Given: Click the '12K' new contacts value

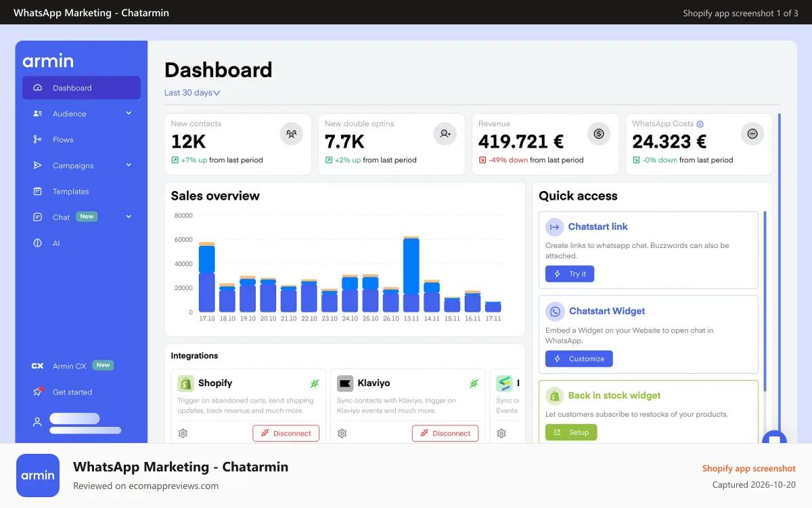Looking at the screenshot, I should pyautogui.click(x=188, y=142).
